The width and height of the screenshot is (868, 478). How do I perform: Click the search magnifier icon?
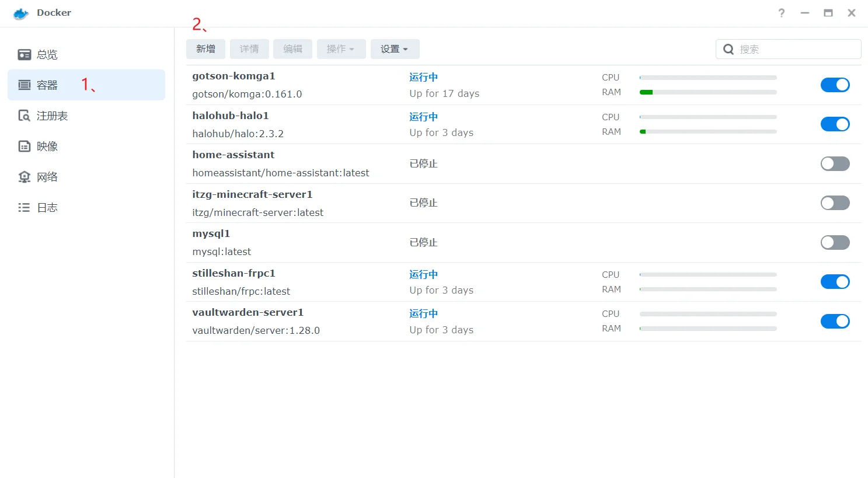tap(728, 50)
